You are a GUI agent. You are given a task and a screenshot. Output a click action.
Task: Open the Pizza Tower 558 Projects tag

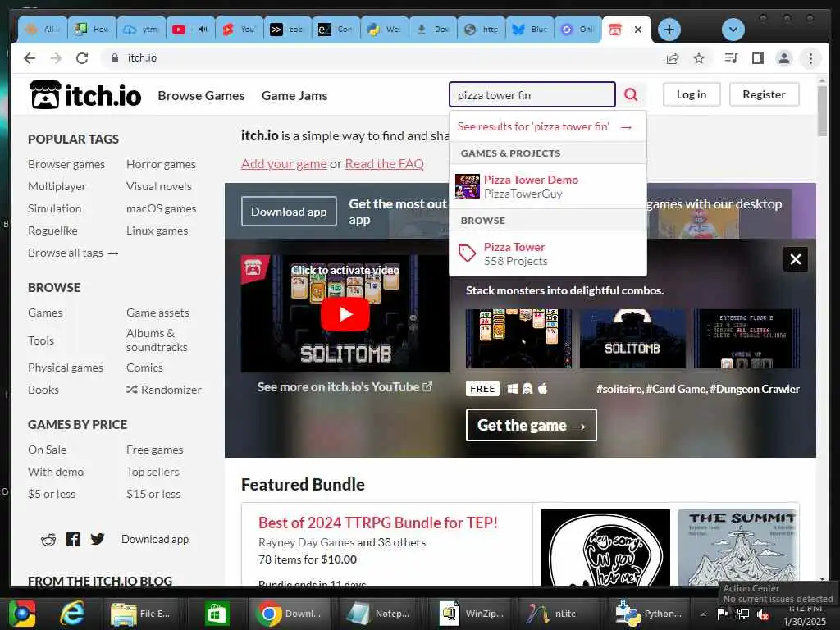(x=547, y=254)
